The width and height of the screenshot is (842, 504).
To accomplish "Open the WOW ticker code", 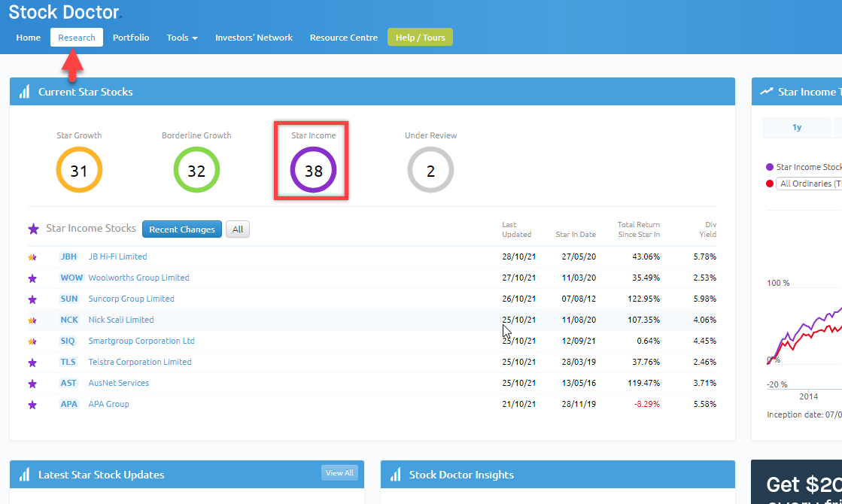I will tap(71, 278).
